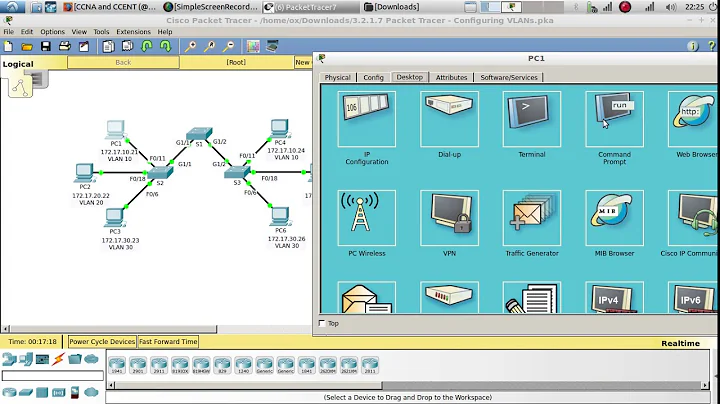Select the 829 router device
The height and width of the screenshot is (404, 720).
point(222,365)
